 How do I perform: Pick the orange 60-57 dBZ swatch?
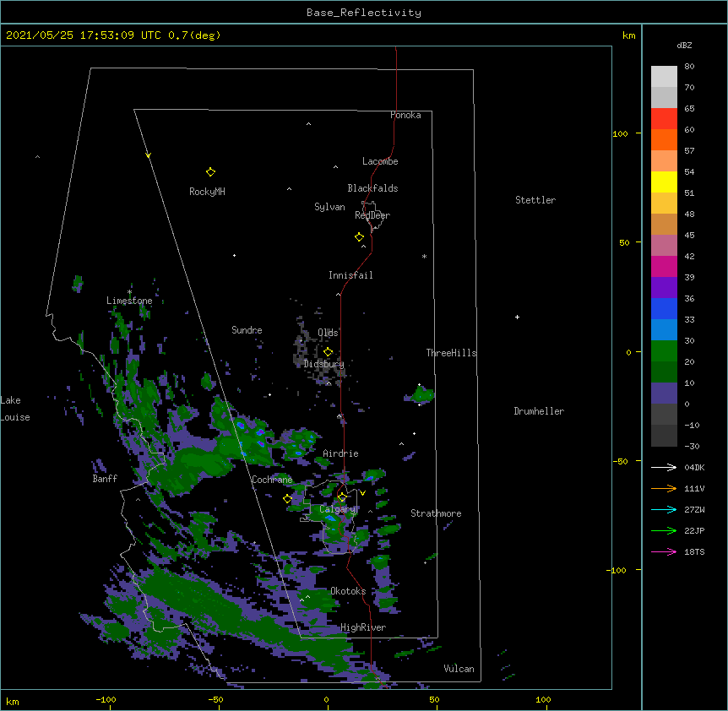tap(664, 139)
